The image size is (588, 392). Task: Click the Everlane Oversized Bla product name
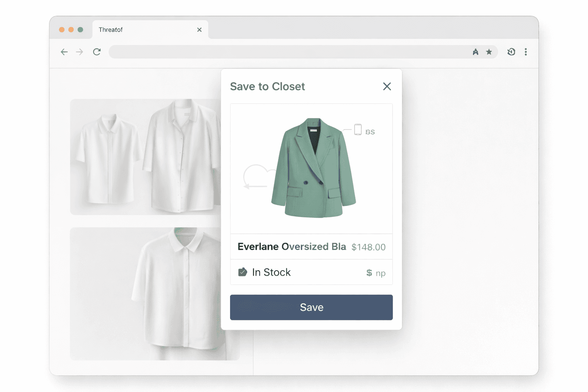pos(292,247)
